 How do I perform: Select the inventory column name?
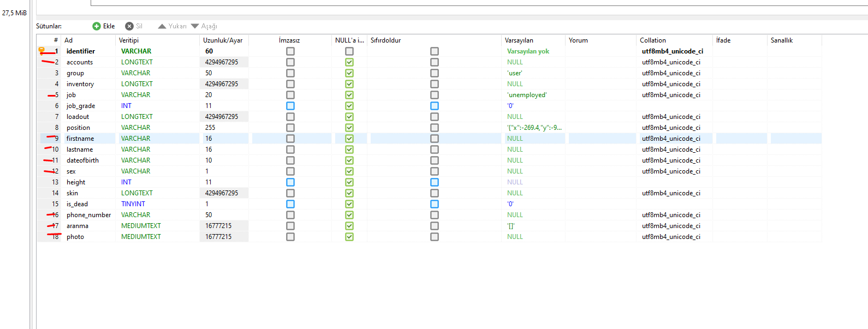tap(80, 84)
